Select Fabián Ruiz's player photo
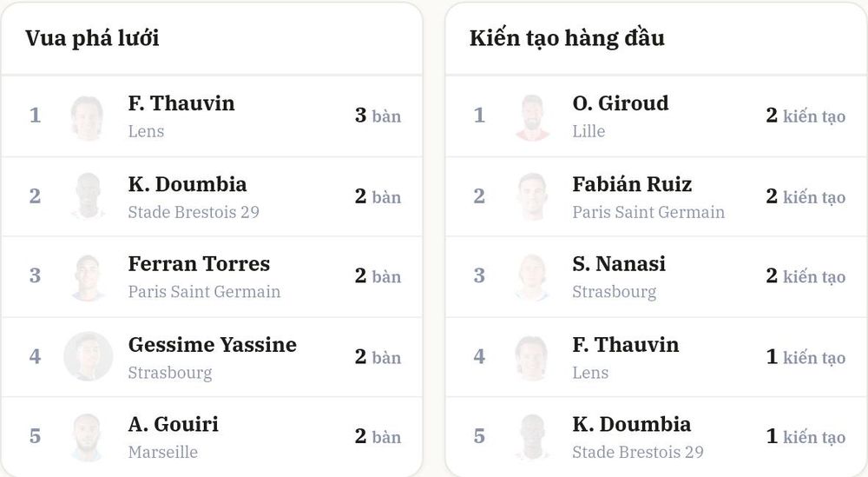Screen dimensions: 868x477 [532, 196]
